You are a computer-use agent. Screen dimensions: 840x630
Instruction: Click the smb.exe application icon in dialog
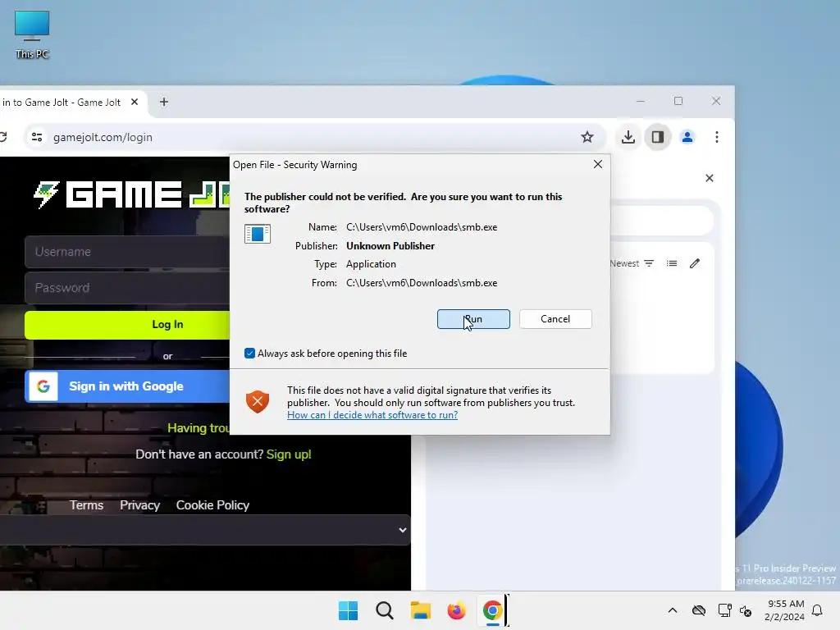[x=257, y=234]
